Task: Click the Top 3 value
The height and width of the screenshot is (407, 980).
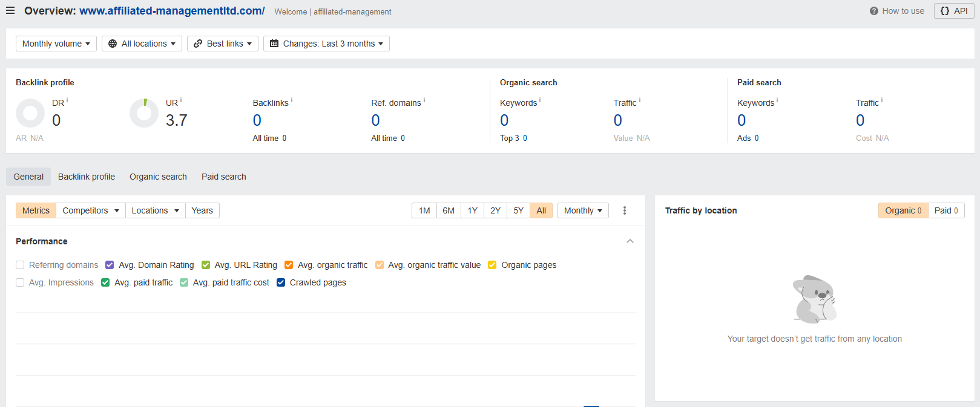Action: (525, 138)
